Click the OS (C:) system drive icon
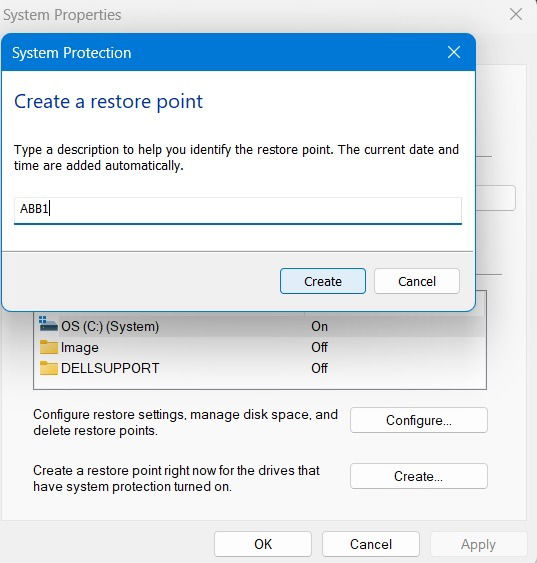537x563 pixels. point(48,324)
